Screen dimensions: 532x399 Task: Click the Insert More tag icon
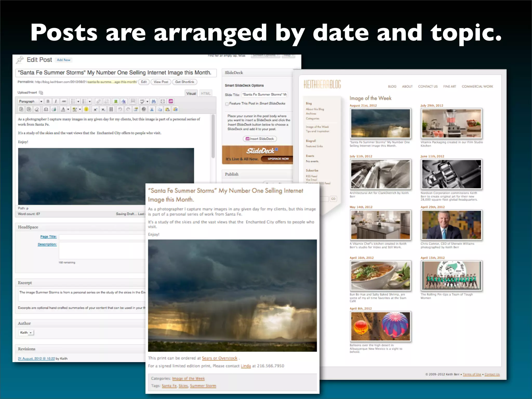pyautogui.click(x=133, y=101)
